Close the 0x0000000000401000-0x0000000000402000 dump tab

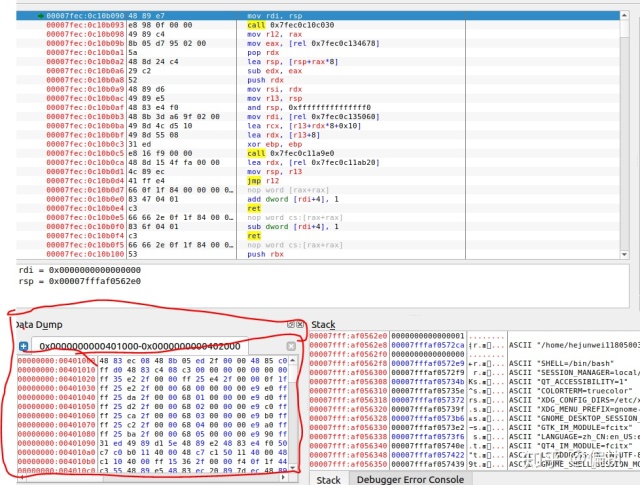(x=291, y=346)
